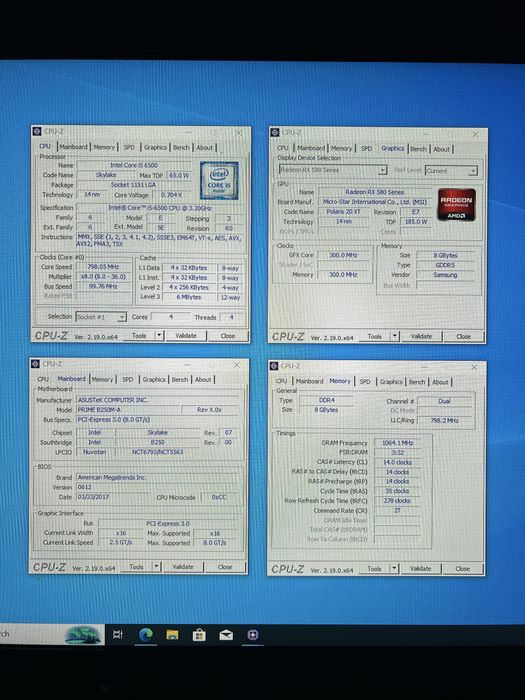Open File Explorer from the taskbar

tap(172, 634)
